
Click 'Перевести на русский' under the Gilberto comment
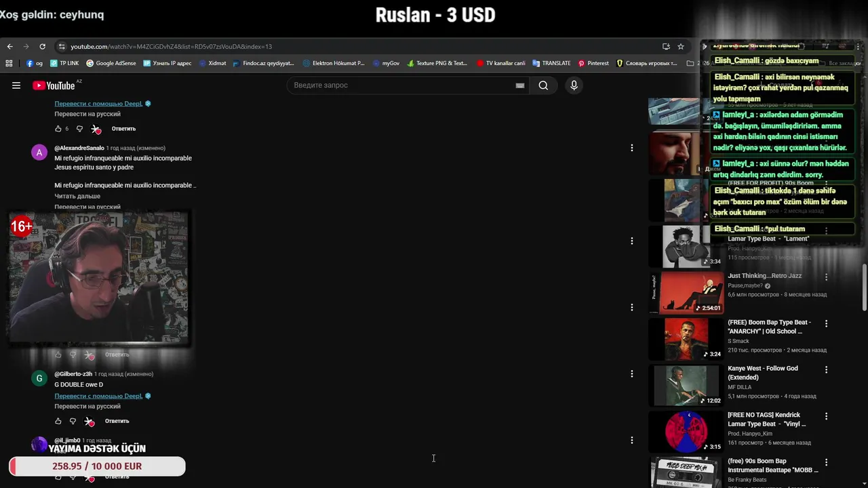pos(87,406)
